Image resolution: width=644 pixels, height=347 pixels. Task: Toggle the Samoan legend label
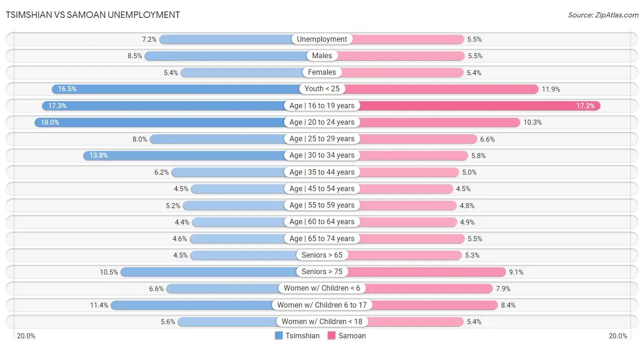click(x=352, y=336)
